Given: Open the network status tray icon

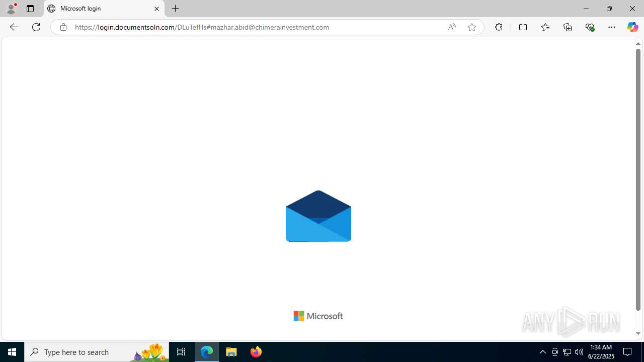Looking at the screenshot, I should coord(567,352).
